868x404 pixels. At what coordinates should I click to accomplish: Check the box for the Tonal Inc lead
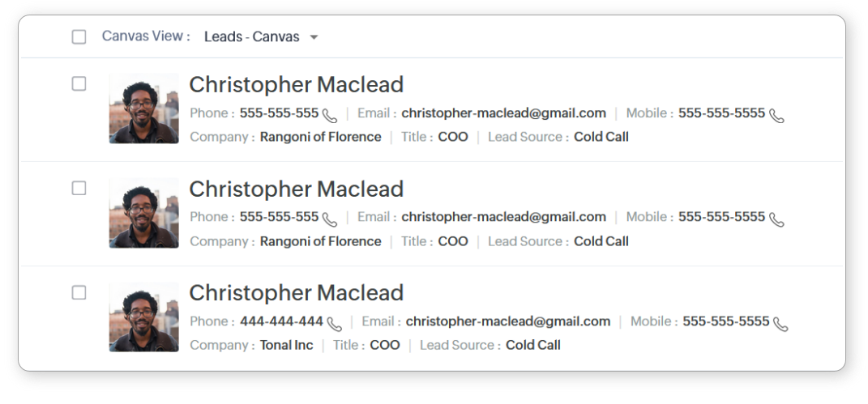pos(79,292)
